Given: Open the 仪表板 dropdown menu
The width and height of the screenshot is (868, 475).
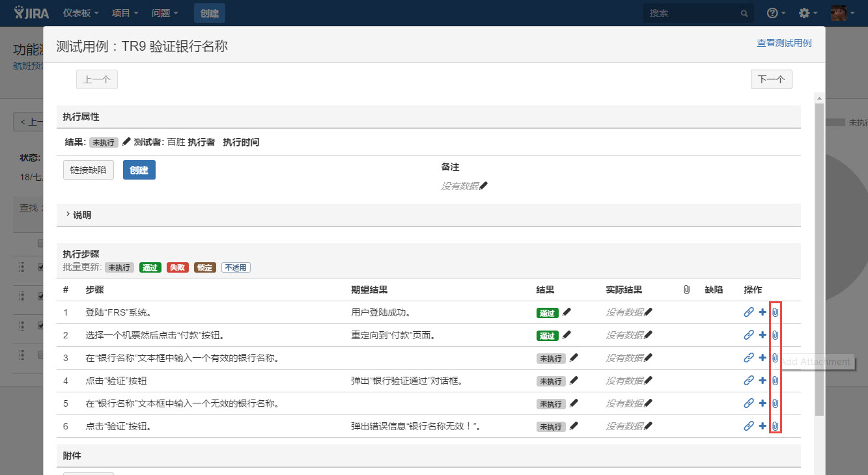Looking at the screenshot, I should (x=81, y=13).
